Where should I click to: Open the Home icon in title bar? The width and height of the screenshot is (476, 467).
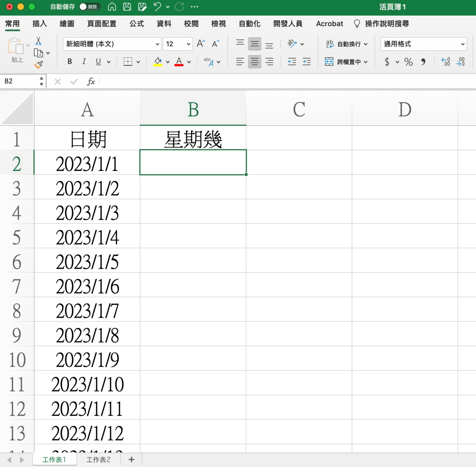112,7
